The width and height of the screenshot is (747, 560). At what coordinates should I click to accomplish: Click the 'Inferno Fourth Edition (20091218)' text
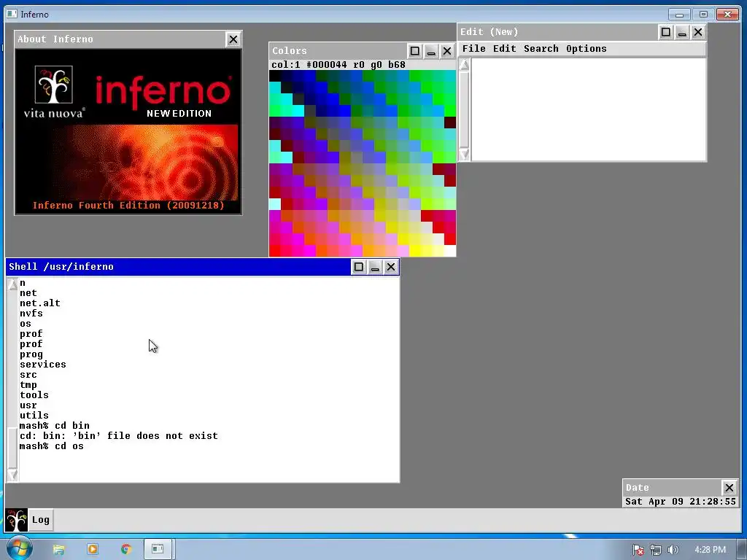coord(128,205)
